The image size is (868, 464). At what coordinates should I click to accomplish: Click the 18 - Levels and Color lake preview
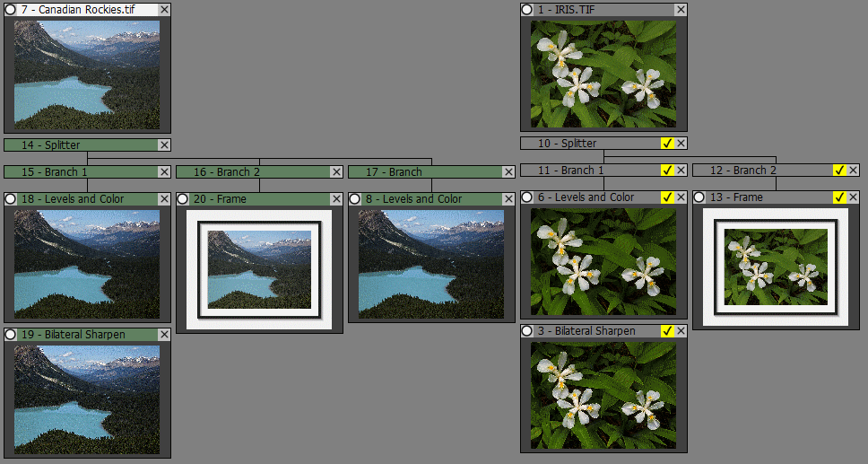coord(87,265)
